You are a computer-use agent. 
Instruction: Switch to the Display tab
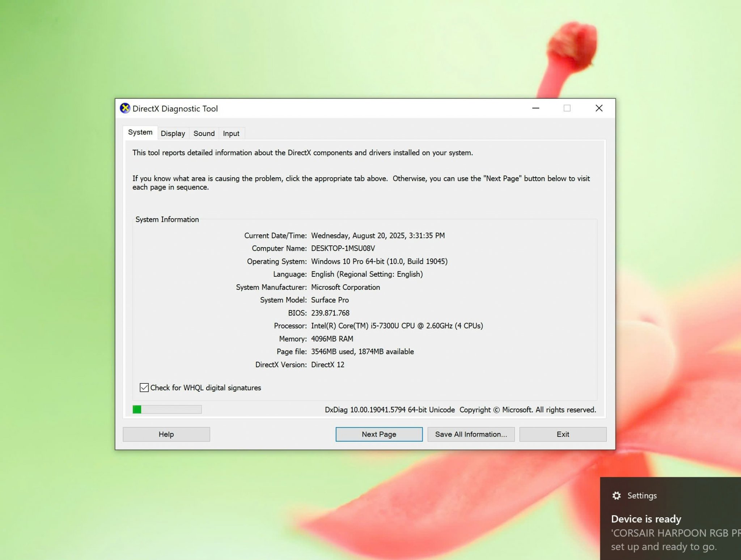173,133
